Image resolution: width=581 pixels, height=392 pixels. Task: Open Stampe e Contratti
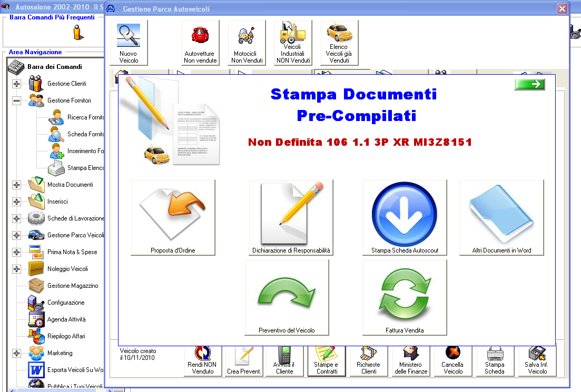pos(327,361)
